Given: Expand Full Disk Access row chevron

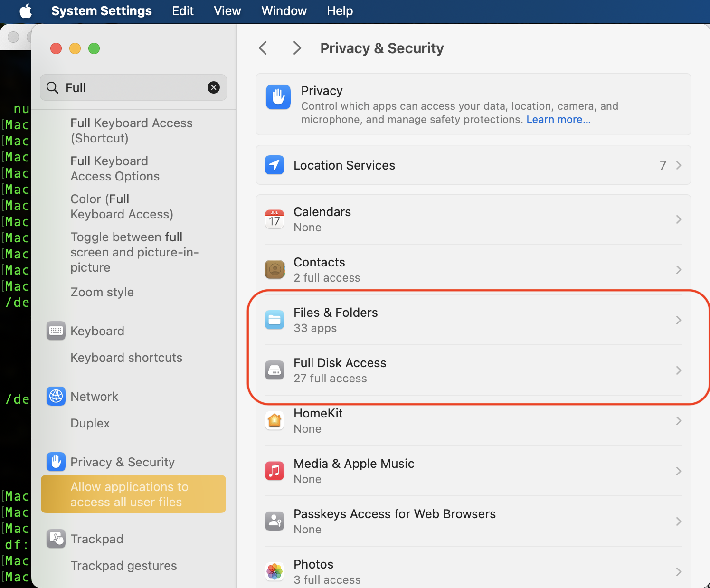Looking at the screenshot, I should [x=679, y=370].
